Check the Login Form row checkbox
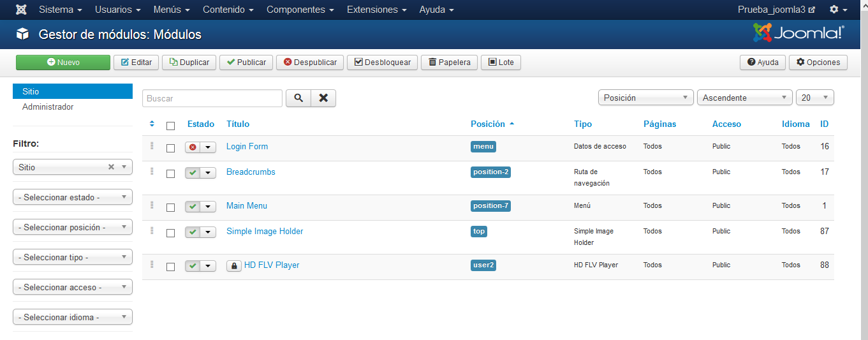This screenshot has width=868, height=340. pyautogui.click(x=170, y=148)
